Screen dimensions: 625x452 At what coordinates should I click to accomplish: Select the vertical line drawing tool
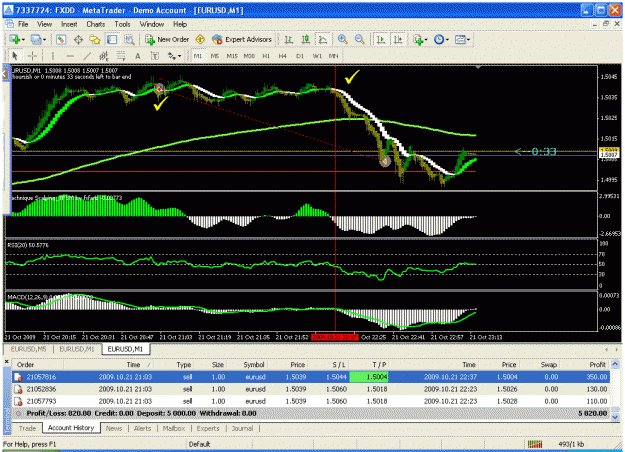pyautogui.click(x=53, y=56)
